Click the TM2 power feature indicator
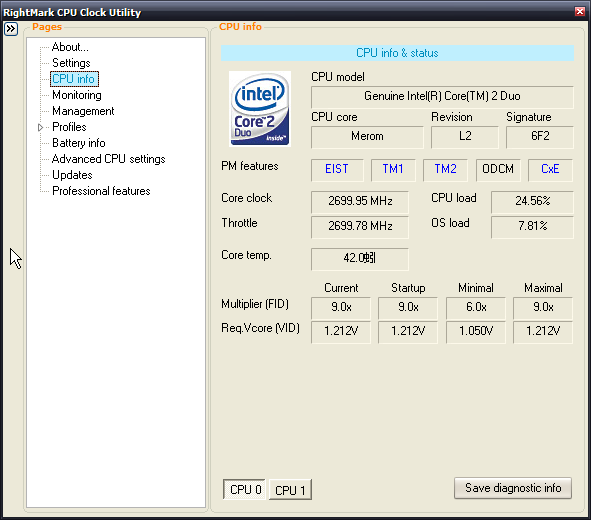Image resolution: width=591 pixels, height=520 pixels. click(446, 169)
